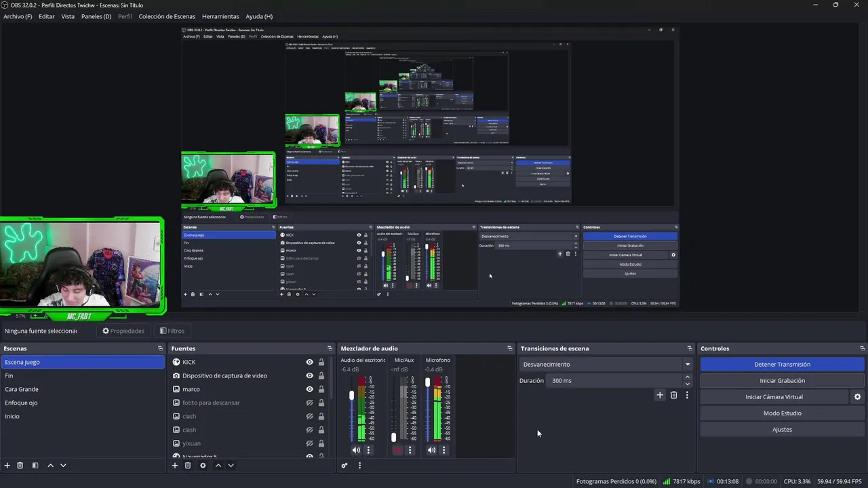The height and width of the screenshot is (488, 868).
Task: Hide the KICK source
Action: click(309, 362)
